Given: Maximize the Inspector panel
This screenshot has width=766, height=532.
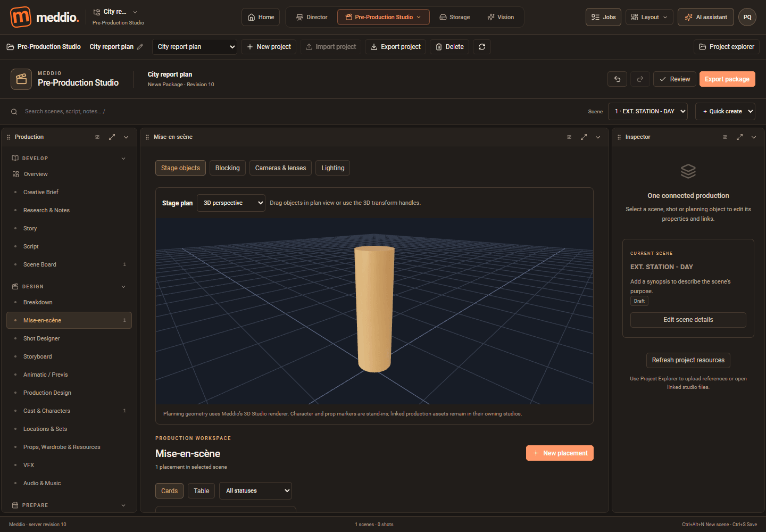Looking at the screenshot, I should pos(739,137).
